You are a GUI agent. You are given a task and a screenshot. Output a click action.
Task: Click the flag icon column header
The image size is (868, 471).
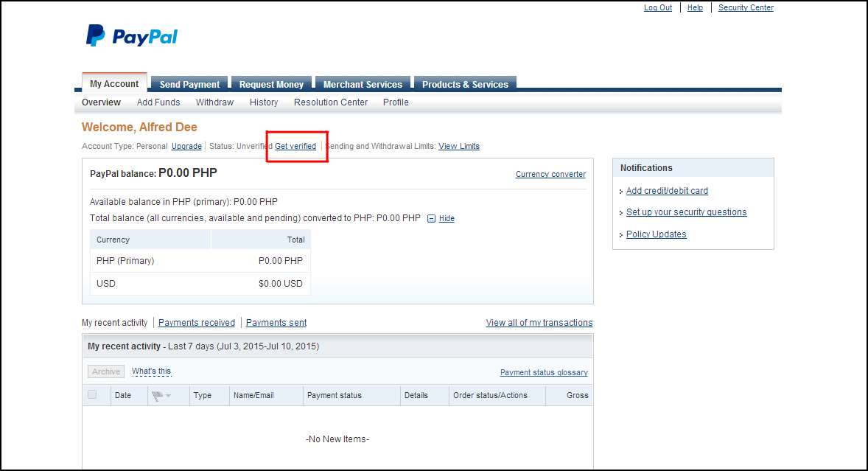[x=157, y=396]
